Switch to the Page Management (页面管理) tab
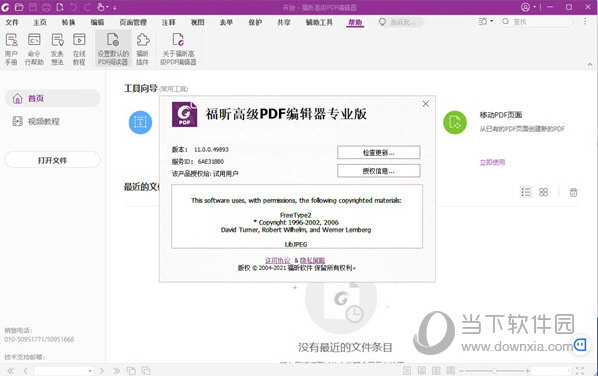Screen dimensions: 598x376 pos(133,22)
